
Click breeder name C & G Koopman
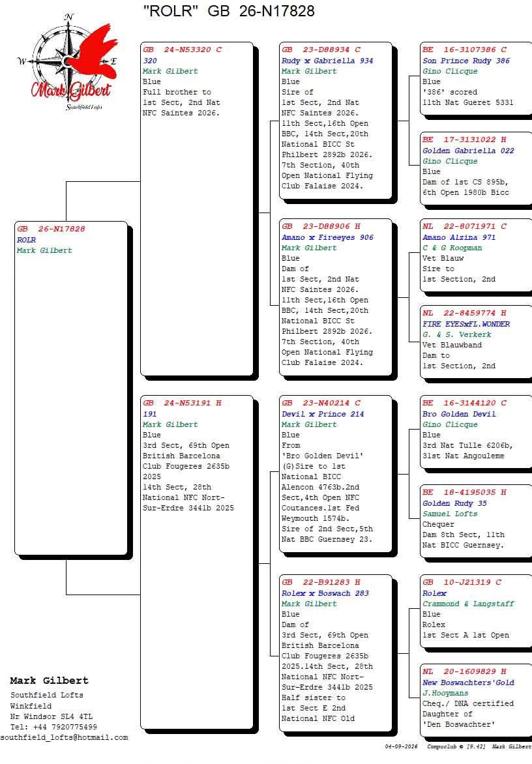point(452,248)
